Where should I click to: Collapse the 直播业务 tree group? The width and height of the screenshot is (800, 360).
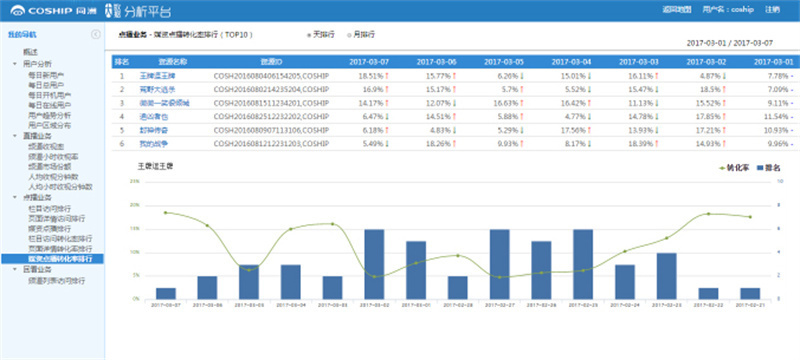(14, 136)
